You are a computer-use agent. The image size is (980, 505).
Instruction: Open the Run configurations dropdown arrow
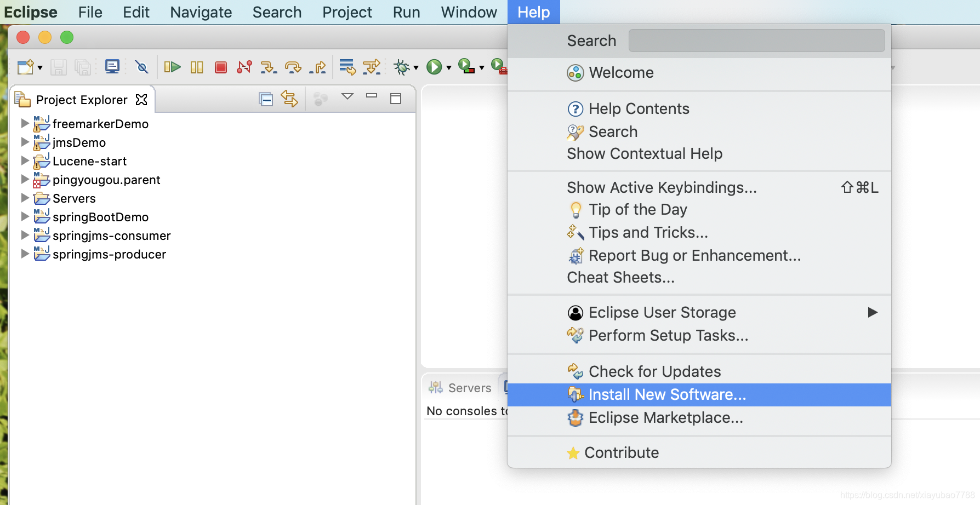pos(449,68)
